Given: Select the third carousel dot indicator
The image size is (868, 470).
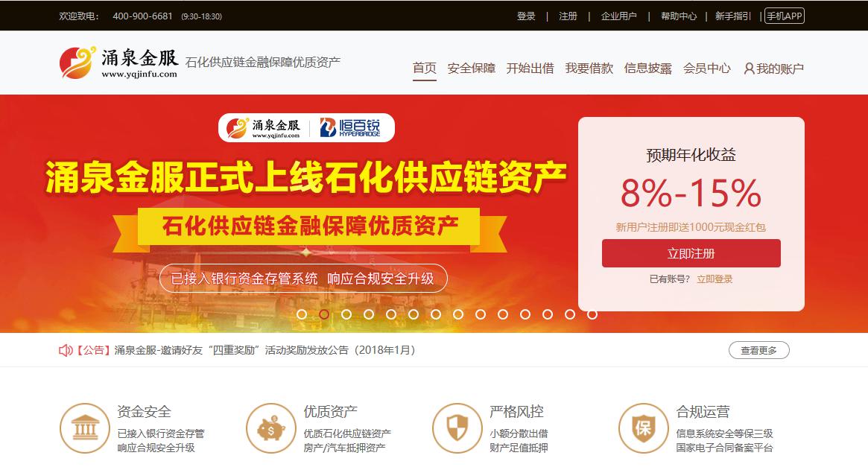Looking at the screenshot, I should pyautogui.click(x=346, y=314).
